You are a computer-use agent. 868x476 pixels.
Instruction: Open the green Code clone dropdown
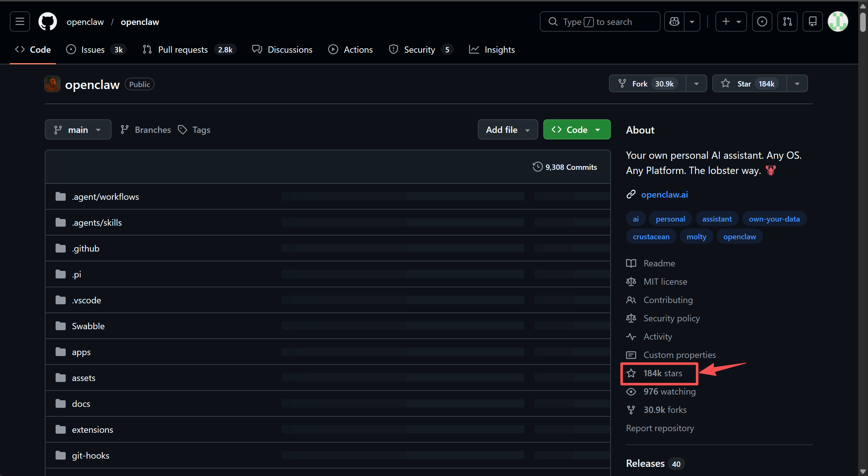click(x=576, y=130)
